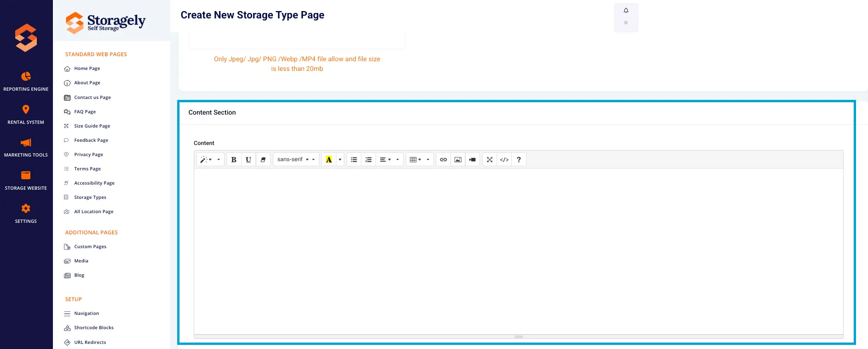
Task: Open the Reporting Engine section
Action: tap(26, 81)
